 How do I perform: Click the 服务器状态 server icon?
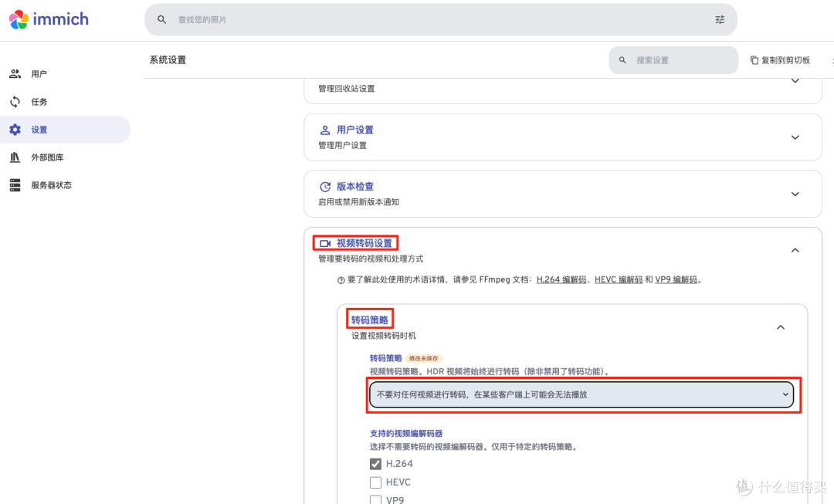click(x=15, y=185)
